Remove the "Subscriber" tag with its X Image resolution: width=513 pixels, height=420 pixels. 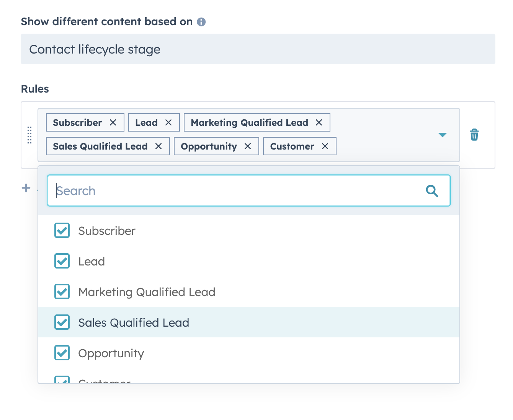(x=113, y=122)
